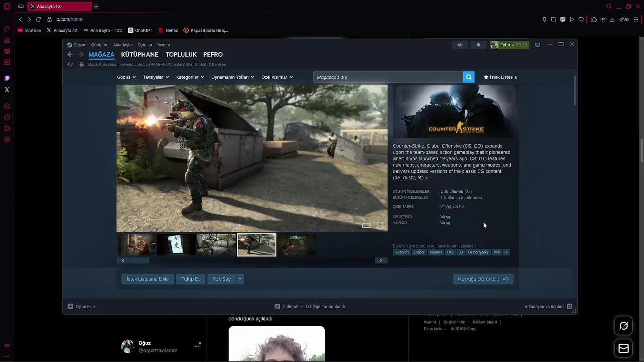644x362 pixels.
Task: Open the Steam announcements megaphone icon
Action: pyautogui.click(x=460, y=45)
